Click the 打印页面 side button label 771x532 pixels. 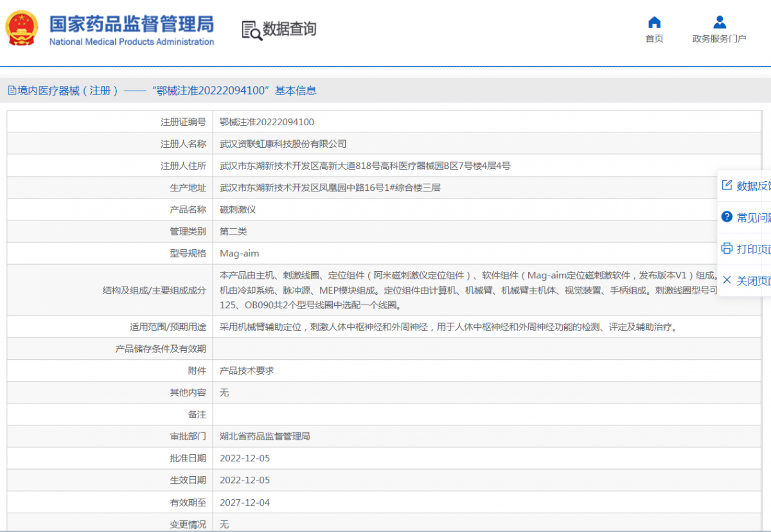tap(754, 249)
